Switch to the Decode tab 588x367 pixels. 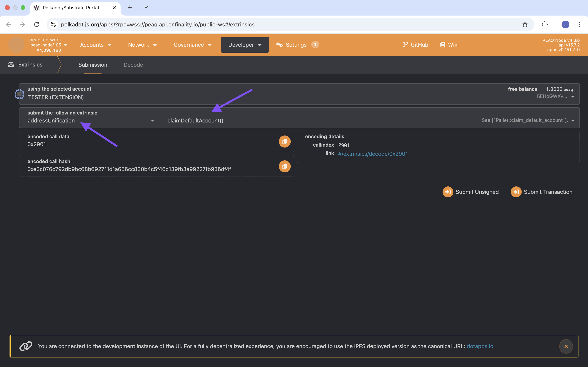(133, 65)
